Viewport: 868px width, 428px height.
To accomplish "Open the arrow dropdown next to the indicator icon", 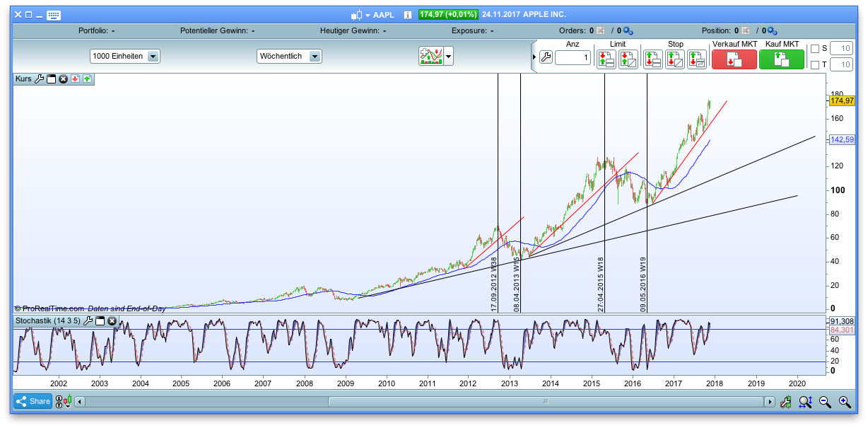I will pos(448,57).
